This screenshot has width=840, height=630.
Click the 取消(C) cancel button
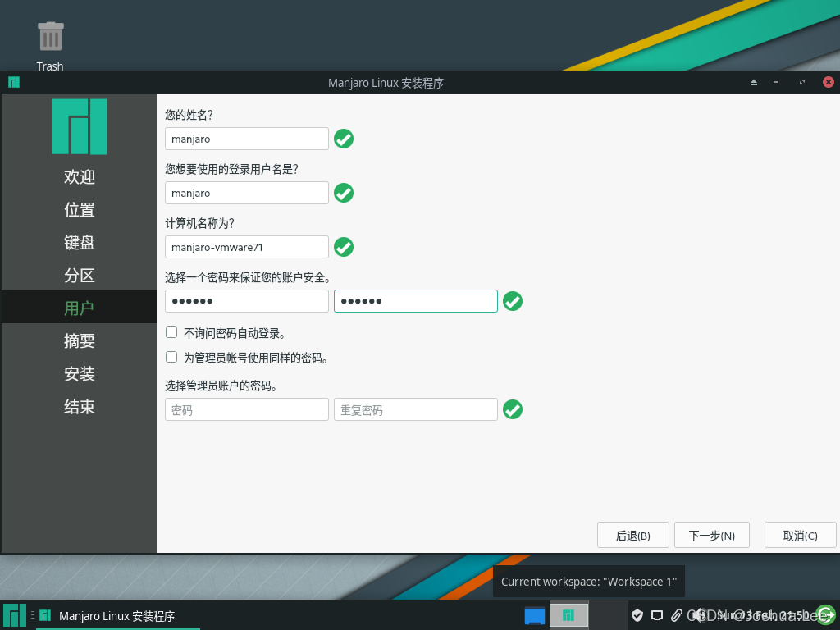[x=801, y=535]
